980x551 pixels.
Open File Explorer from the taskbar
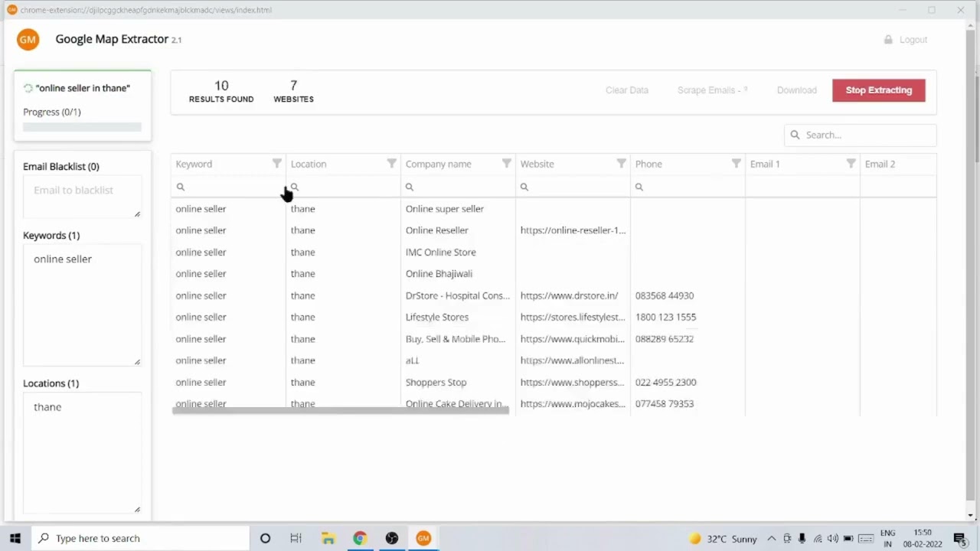(x=328, y=538)
